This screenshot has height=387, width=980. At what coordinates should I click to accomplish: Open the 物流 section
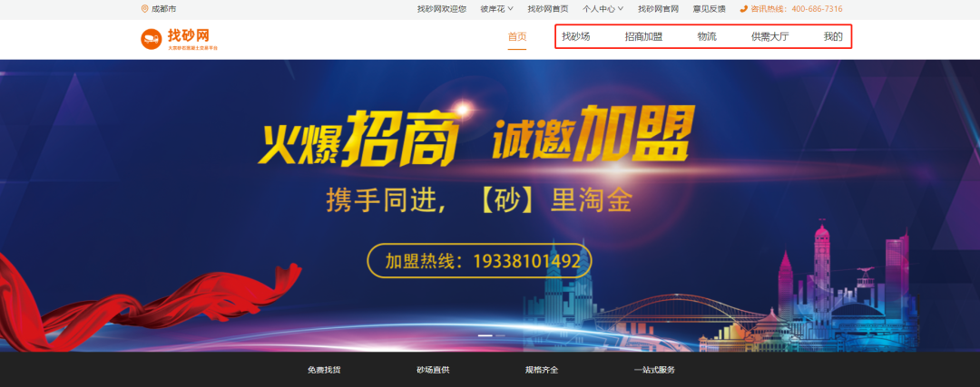707,37
